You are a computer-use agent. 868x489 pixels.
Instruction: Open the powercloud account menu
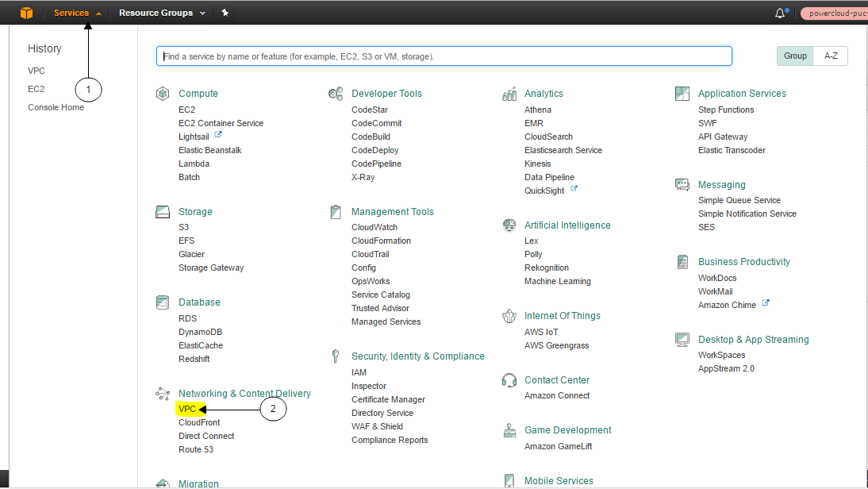[834, 13]
